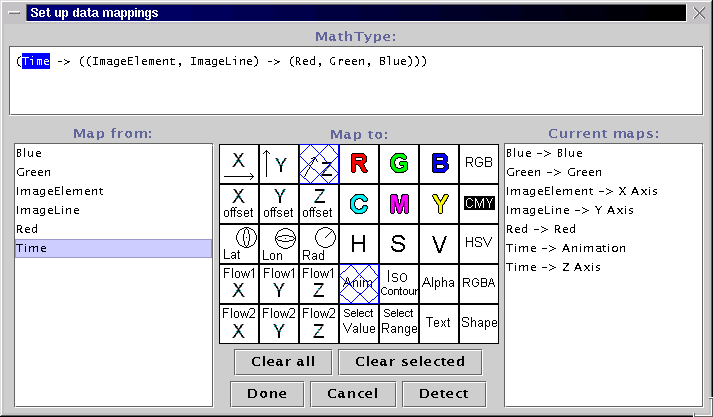
Task: Click the Clear all button
Action: [x=283, y=362]
